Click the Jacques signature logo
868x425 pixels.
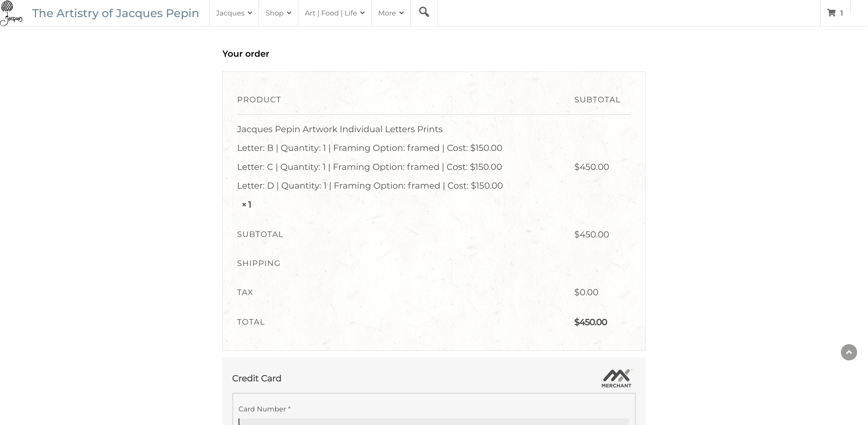[11, 13]
